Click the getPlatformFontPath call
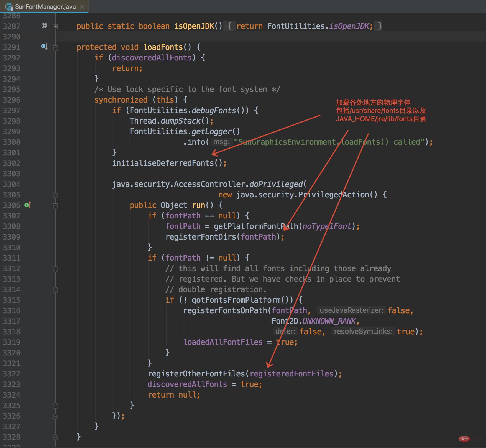This screenshot has width=486, height=448. (x=256, y=226)
